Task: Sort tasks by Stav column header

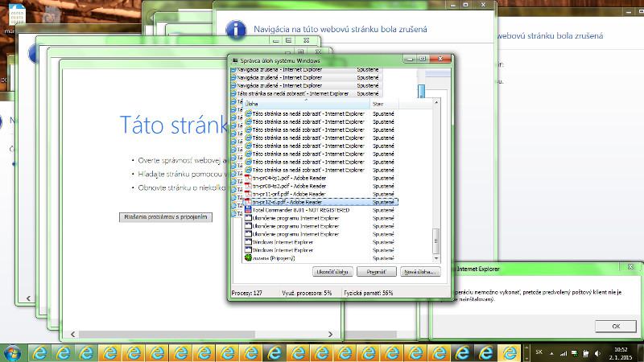Action: click(384, 104)
